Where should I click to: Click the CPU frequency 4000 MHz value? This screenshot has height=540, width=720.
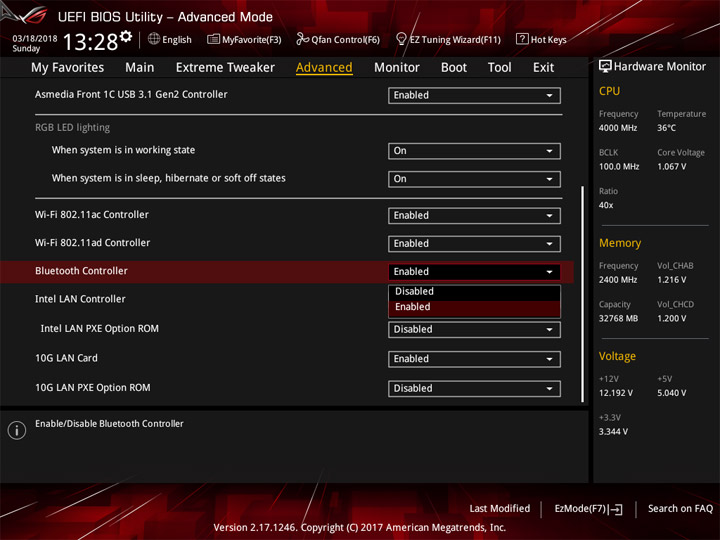pyautogui.click(x=618, y=128)
